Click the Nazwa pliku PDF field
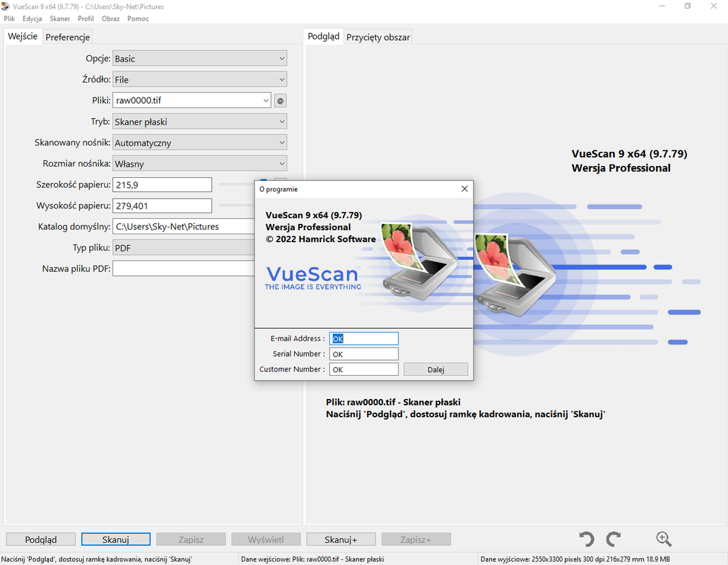Image resolution: width=728 pixels, height=565 pixels. [x=184, y=268]
